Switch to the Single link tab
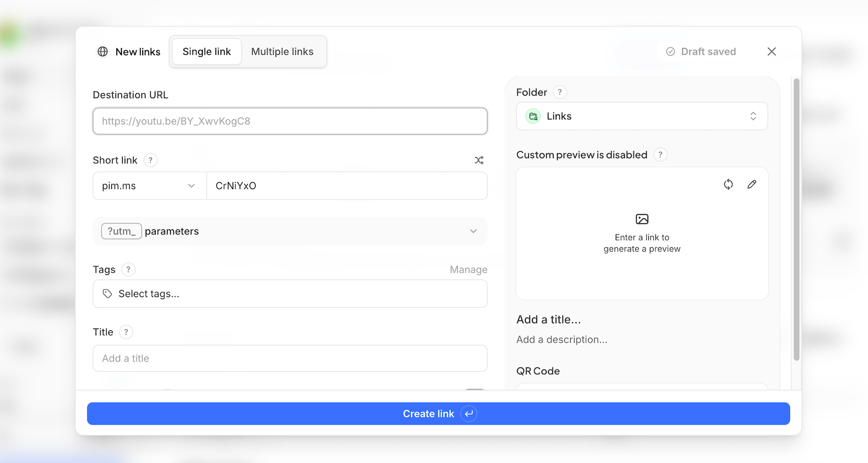Viewport: 868px width, 463px height. (207, 52)
